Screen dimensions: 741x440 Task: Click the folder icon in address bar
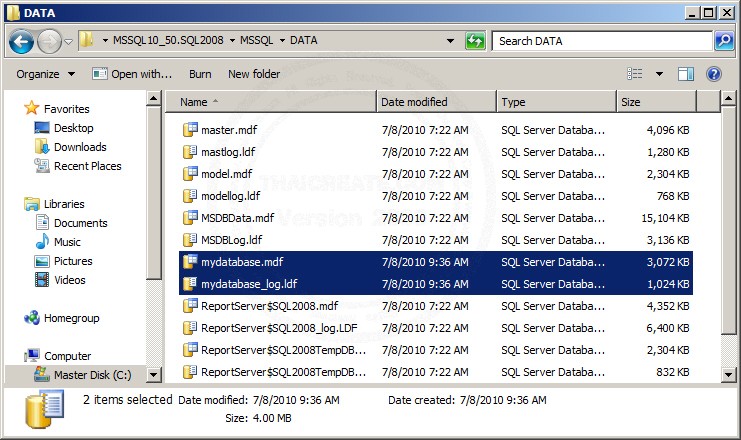coord(86,40)
